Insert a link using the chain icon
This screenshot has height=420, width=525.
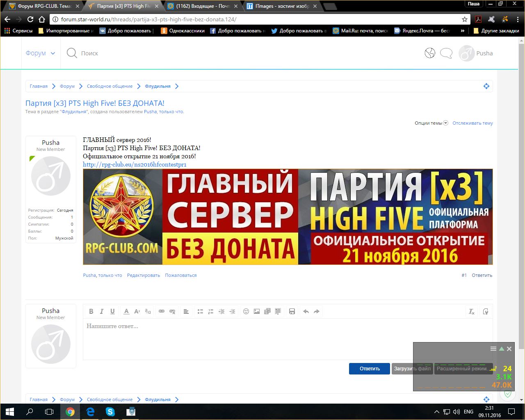click(162, 311)
